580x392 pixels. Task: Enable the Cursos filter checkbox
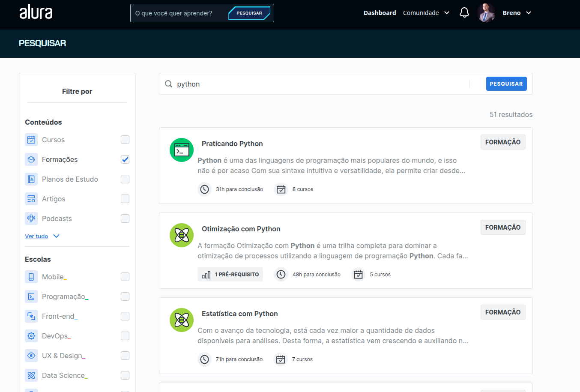coord(125,140)
